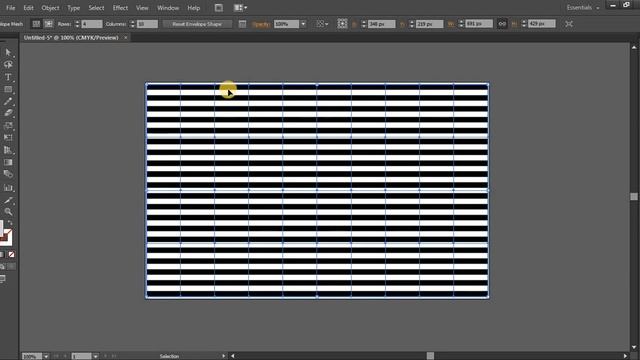The width and height of the screenshot is (640, 360).
Task: Click the Isolate Selected Object icon
Action: point(569,24)
